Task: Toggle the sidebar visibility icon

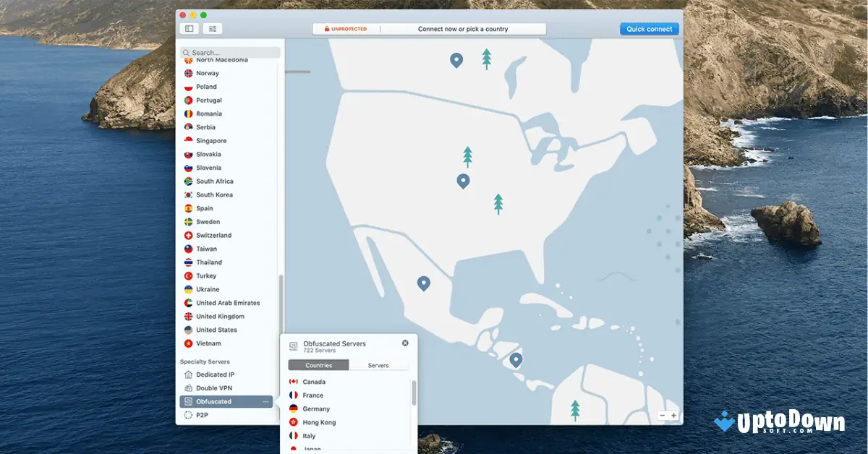Action: (x=189, y=28)
